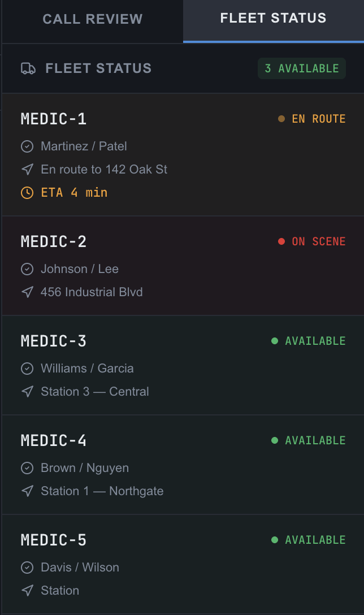The image size is (364, 615).
Task: Click the Station 1 — Northgate location
Action: click(102, 491)
